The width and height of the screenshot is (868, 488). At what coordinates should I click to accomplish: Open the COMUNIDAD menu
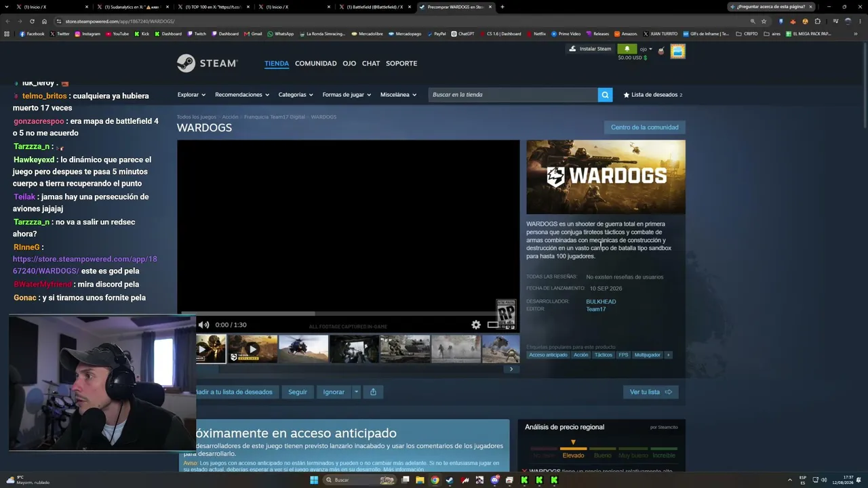click(315, 63)
